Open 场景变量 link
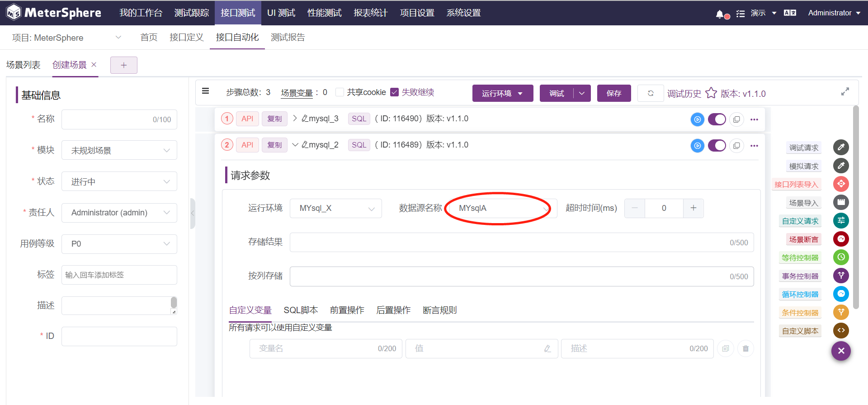Image resolution: width=868 pixels, height=405 pixels. click(x=297, y=93)
